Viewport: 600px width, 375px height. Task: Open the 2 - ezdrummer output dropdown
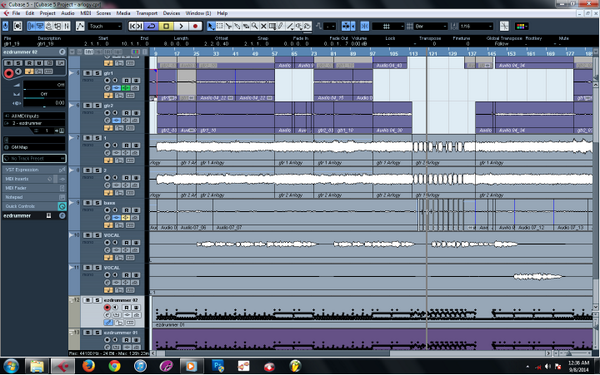click(x=34, y=123)
